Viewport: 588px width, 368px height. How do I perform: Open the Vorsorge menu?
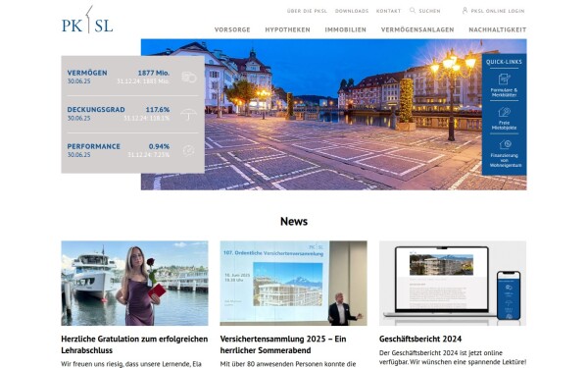(x=232, y=29)
